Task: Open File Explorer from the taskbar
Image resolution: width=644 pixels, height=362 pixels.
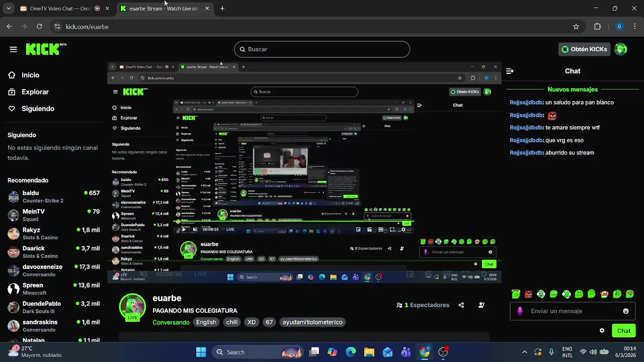Action: (369, 352)
